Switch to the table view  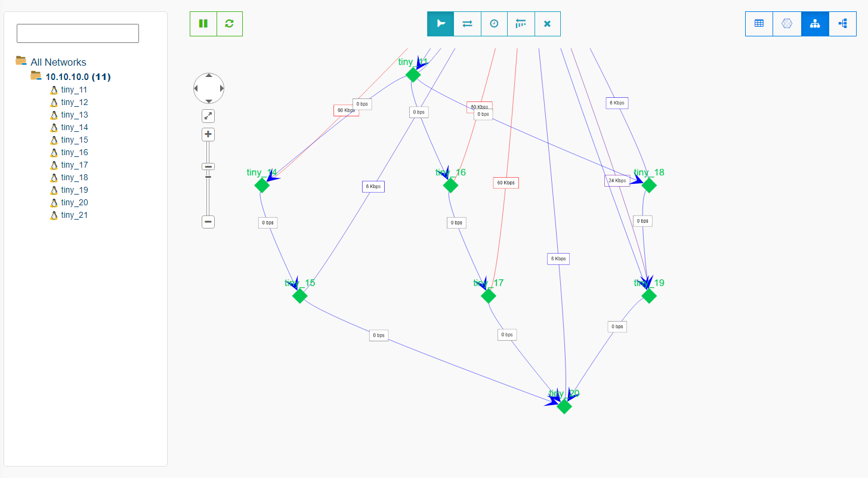(x=758, y=23)
